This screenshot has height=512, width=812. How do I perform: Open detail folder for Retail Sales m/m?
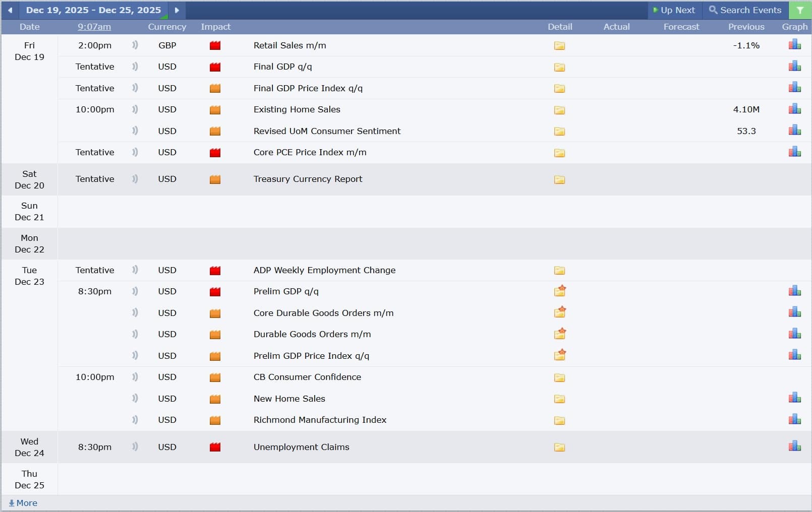[559, 46]
